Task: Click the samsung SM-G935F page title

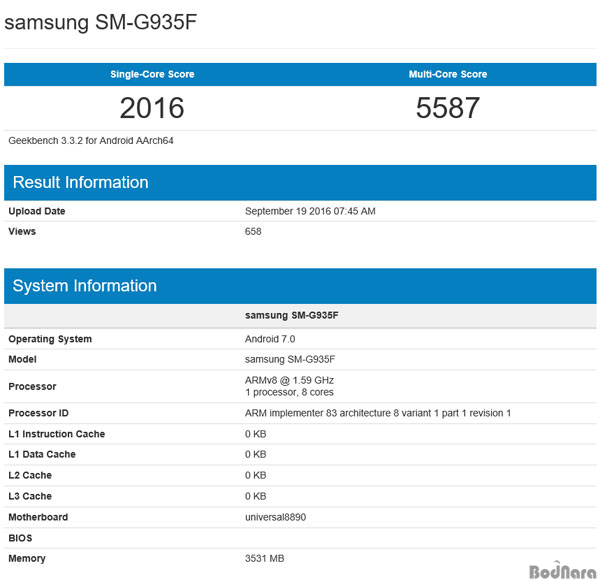Action: coord(100,22)
